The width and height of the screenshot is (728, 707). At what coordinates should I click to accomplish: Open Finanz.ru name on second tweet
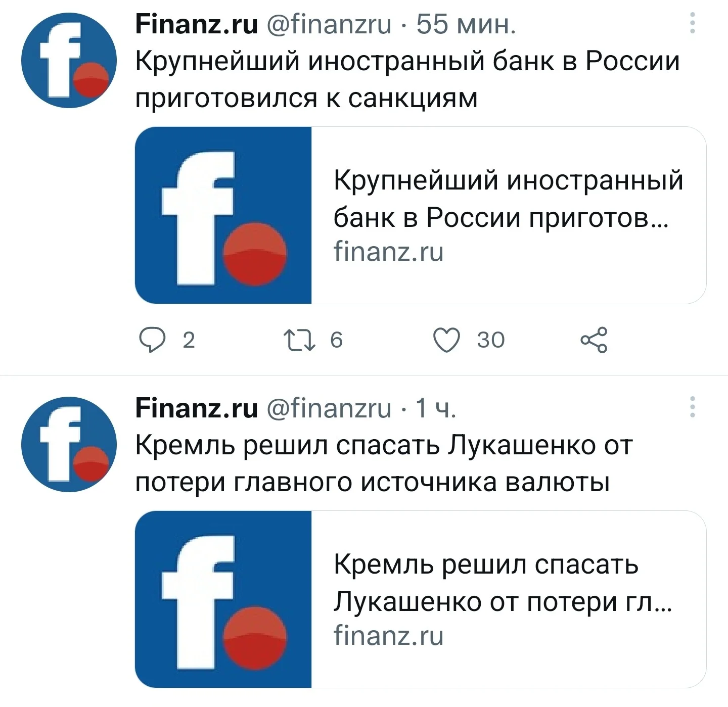(197, 408)
